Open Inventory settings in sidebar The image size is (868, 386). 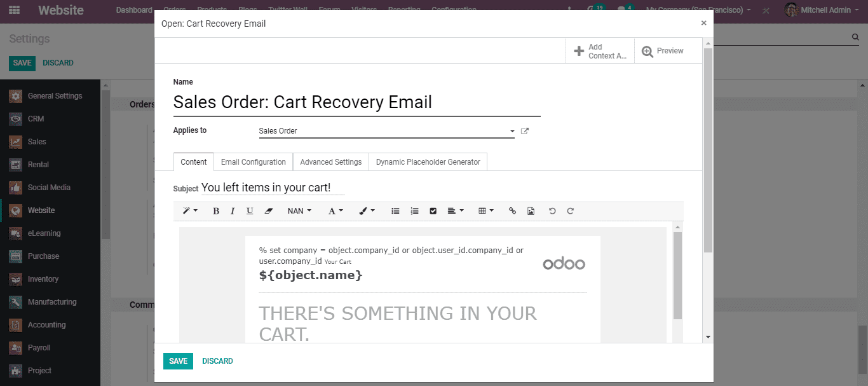50,279
